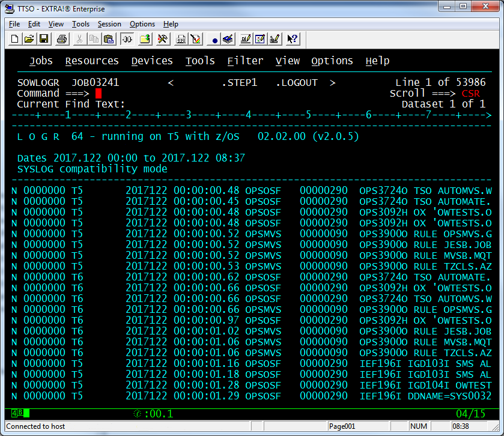The width and height of the screenshot is (504, 436).
Task: Click the log row timestamped 00:00:00.62
Action: coord(252,277)
